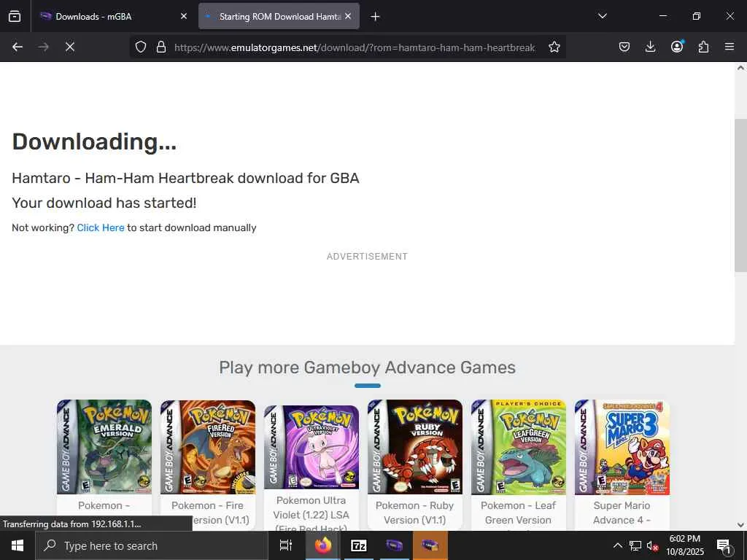Screen dimensions: 747x560
Task: Switch to Firefox in the taskbar
Action: pyautogui.click(x=322, y=545)
